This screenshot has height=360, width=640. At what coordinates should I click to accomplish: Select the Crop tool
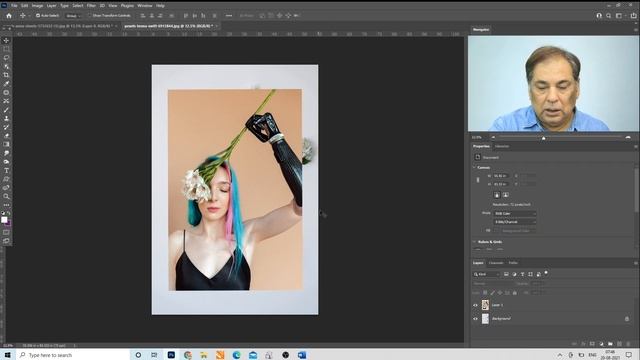point(6,75)
